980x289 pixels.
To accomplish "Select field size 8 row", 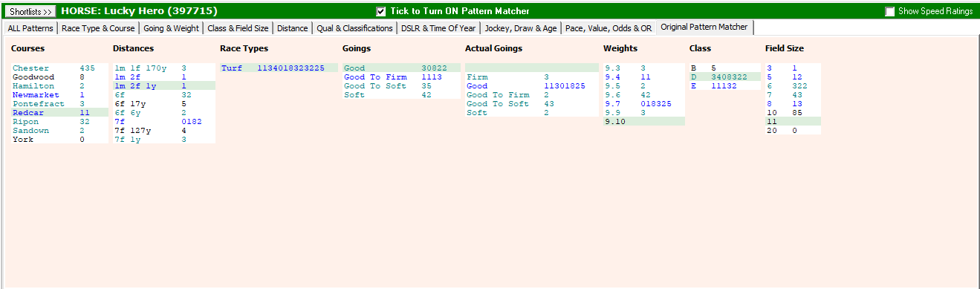I will click(x=793, y=104).
